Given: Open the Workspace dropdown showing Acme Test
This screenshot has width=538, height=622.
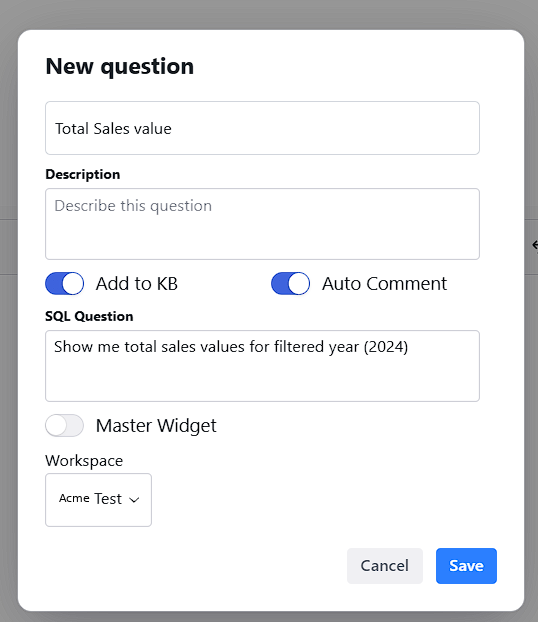Looking at the screenshot, I should pyautogui.click(x=98, y=500).
